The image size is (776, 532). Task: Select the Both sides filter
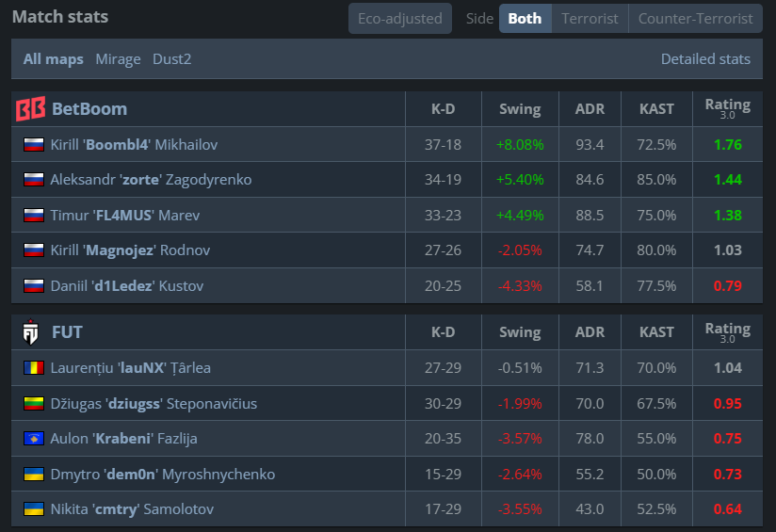[525, 19]
